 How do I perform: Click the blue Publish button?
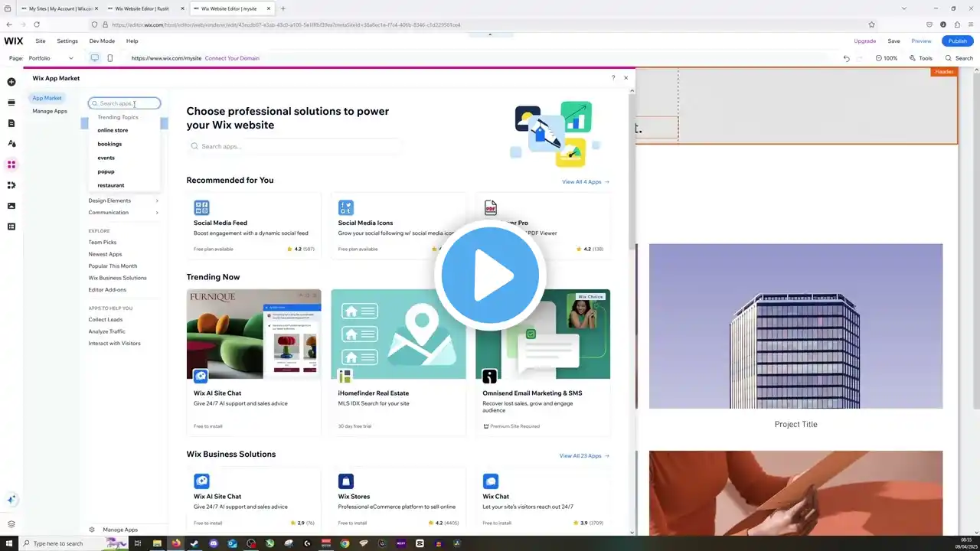pyautogui.click(x=957, y=41)
